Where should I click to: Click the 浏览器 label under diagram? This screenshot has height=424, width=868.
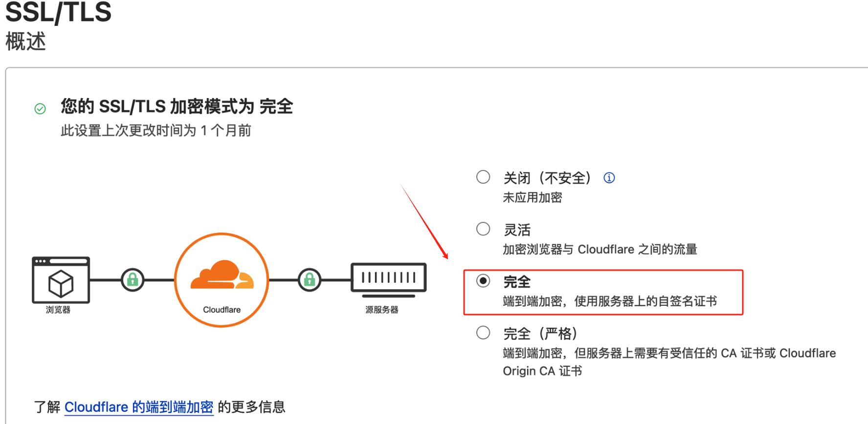58,310
